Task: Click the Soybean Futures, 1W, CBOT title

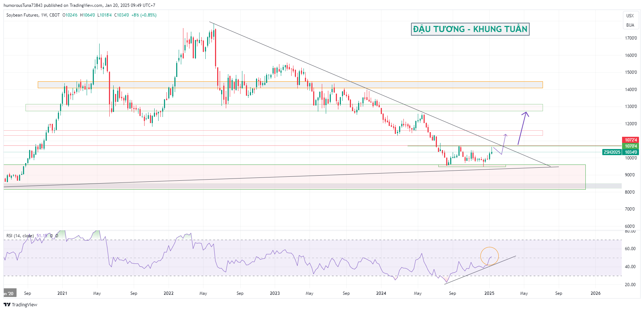Action: tap(33, 15)
